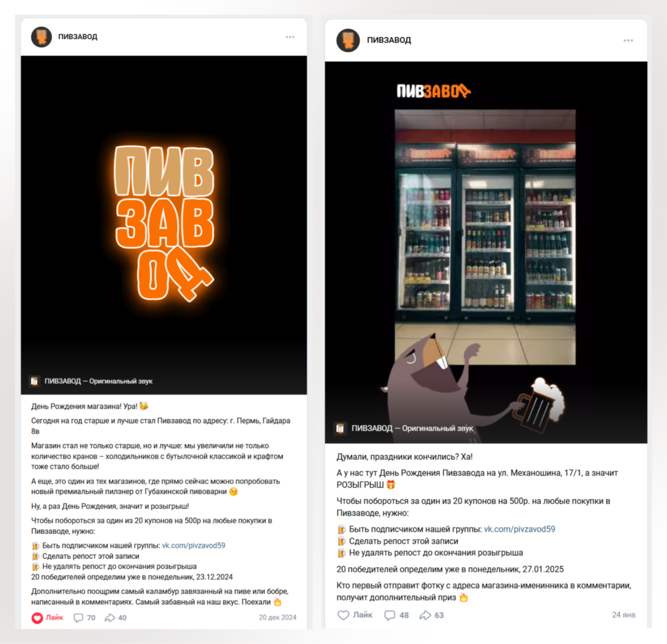Play the left video with the neon ПИВЗАВОД logo
667x644 pixels.
pyautogui.click(x=164, y=225)
